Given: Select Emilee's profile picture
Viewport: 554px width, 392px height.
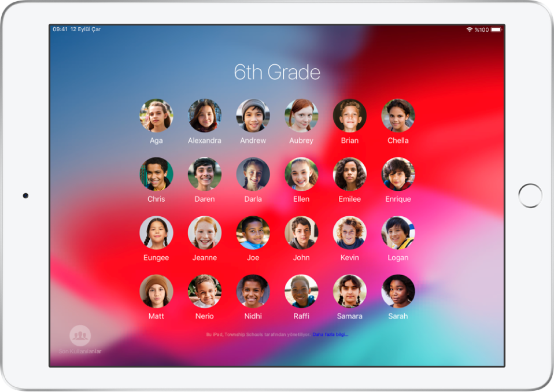Looking at the screenshot, I should (349, 174).
